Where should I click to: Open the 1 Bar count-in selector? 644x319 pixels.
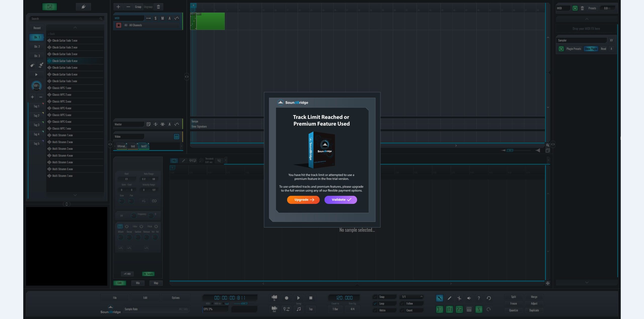[x=335, y=309]
